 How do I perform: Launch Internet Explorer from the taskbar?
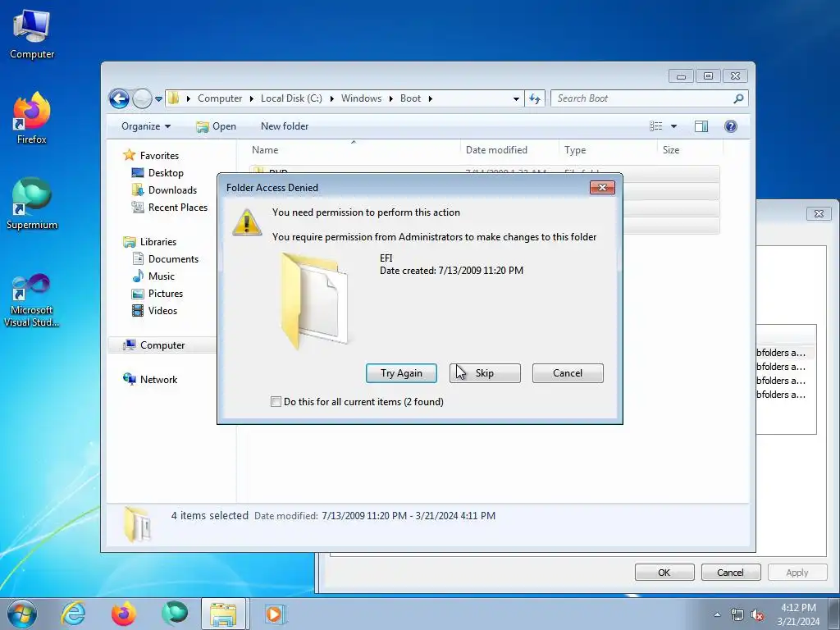(72, 614)
